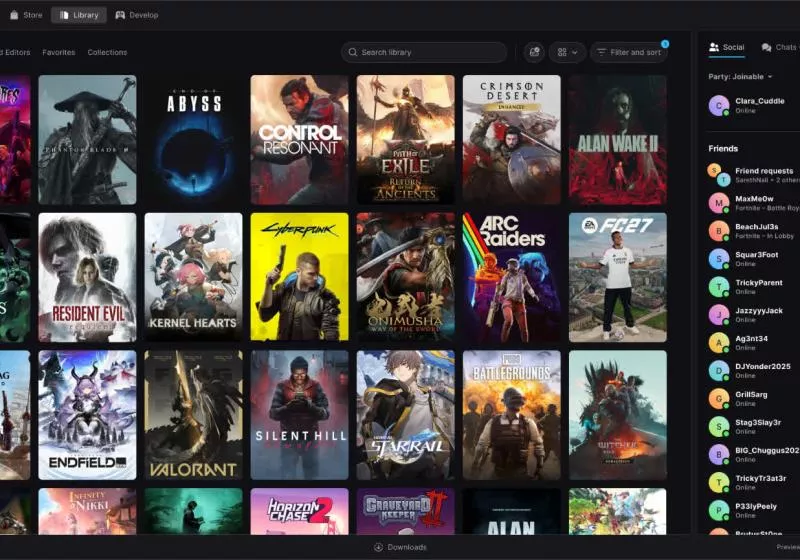This screenshot has height=560, width=800.
Task: Open the Cyberpunk game tile
Action: (x=299, y=277)
